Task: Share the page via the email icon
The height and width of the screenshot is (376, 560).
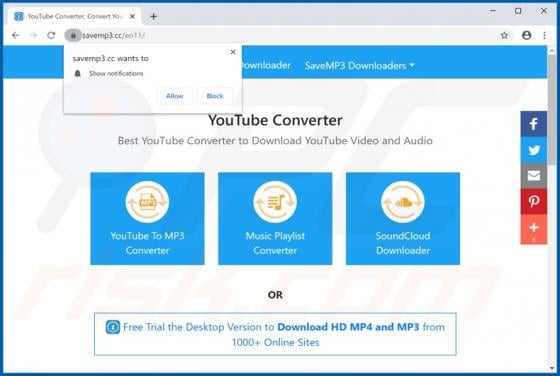Action: coord(534,176)
